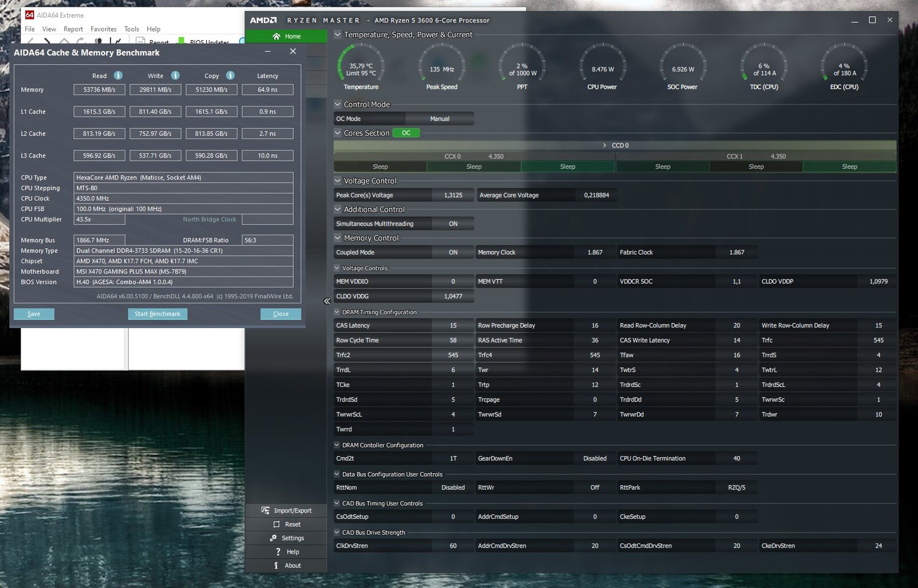The height and width of the screenshot is (588, 918).
Task: Open the Report menu in AIDA64
Action: click(x=73, y=29)
